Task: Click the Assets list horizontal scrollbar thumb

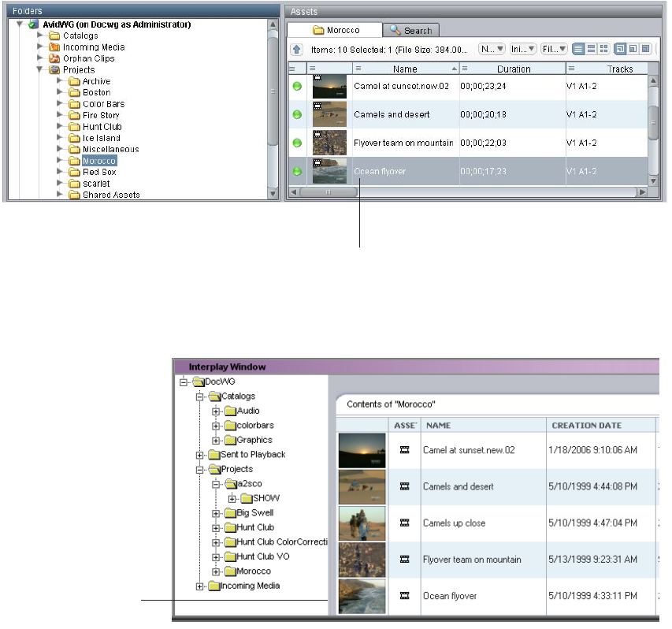Action: point(329,192)
